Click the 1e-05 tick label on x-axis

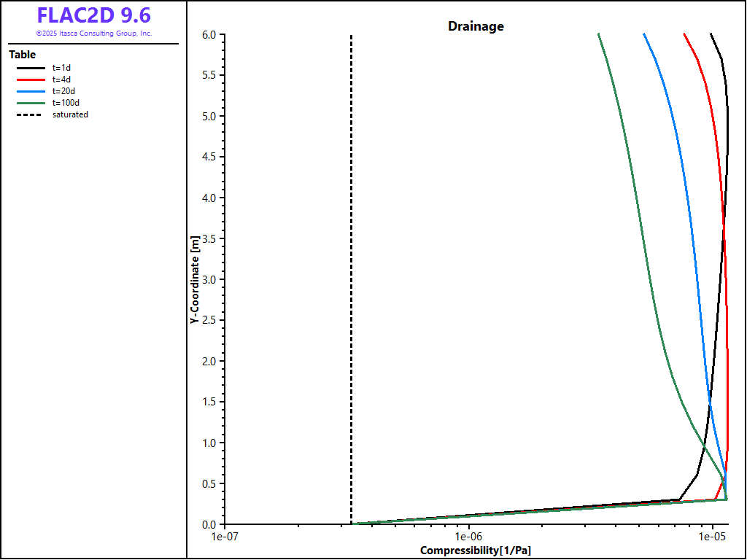(x=712, y=537)
